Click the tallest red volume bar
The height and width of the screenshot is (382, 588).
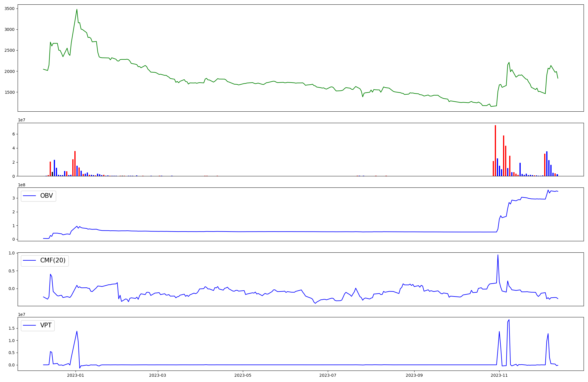tap(495, 150)
